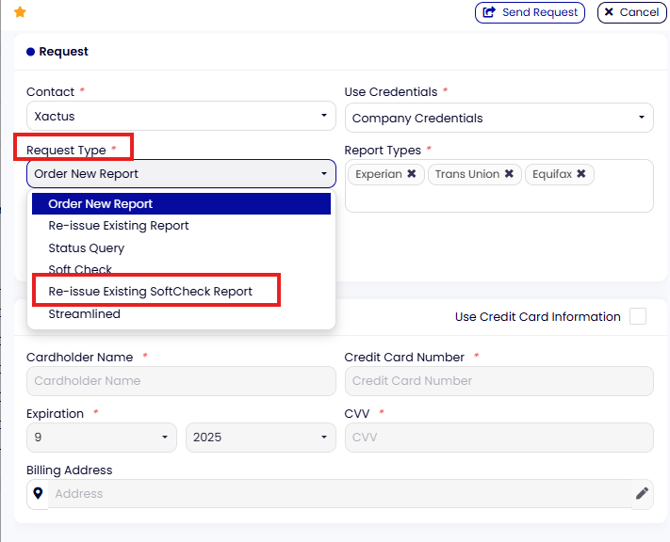670x542 pixels.
Task: Collapse the Request Type dropdown
Action: [x=181, y=174]
